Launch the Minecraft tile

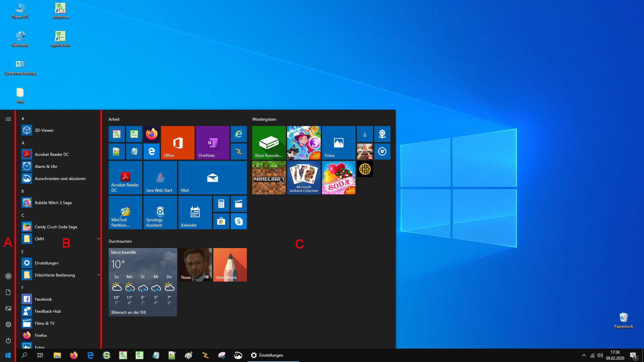[269, 178]
